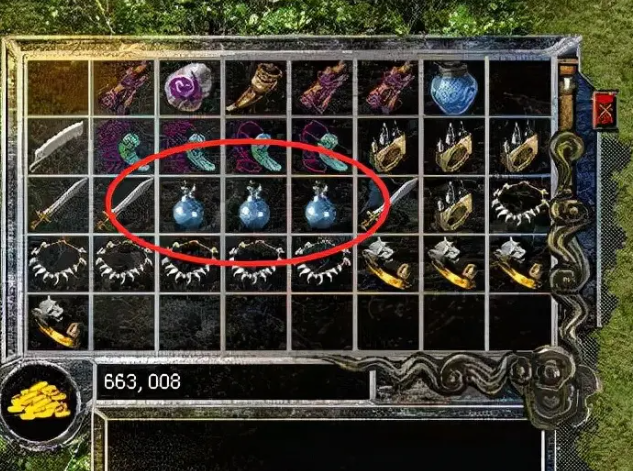Click the empty slot right of the blue jar

pyautogui.click(x=520, y=88)
